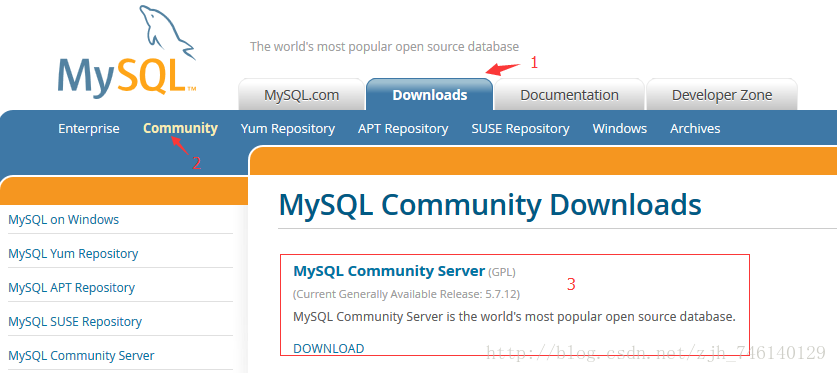Screen dimensions: 837x373
Task: Switch to the Documentation tab
Action: click(x=569, y=95)
